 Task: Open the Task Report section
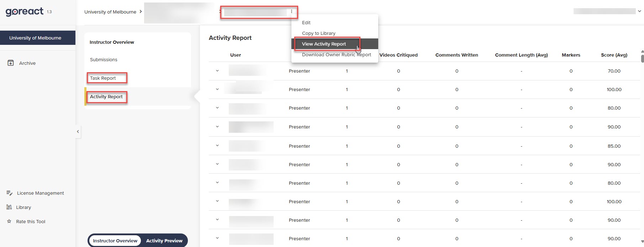pos(103,78)
